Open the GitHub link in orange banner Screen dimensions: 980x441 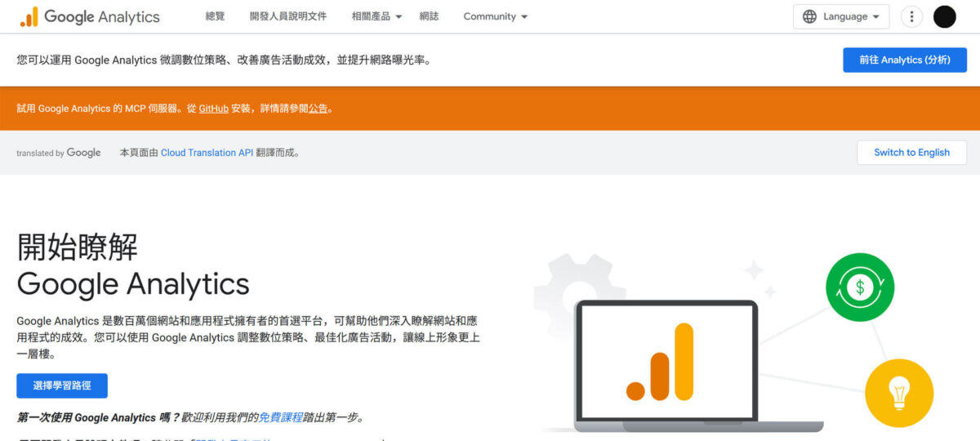click(213, 109)
